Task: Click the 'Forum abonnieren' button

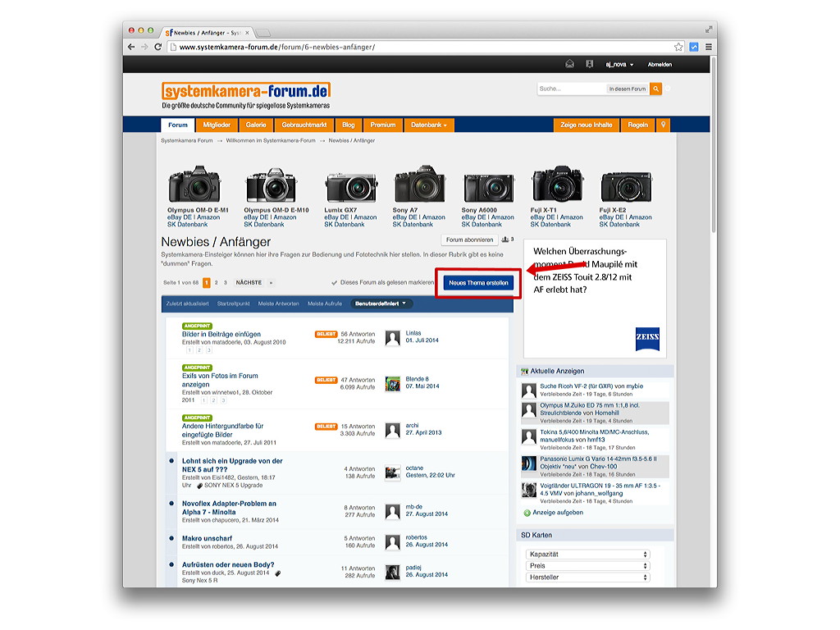Action: coord(470,240)
